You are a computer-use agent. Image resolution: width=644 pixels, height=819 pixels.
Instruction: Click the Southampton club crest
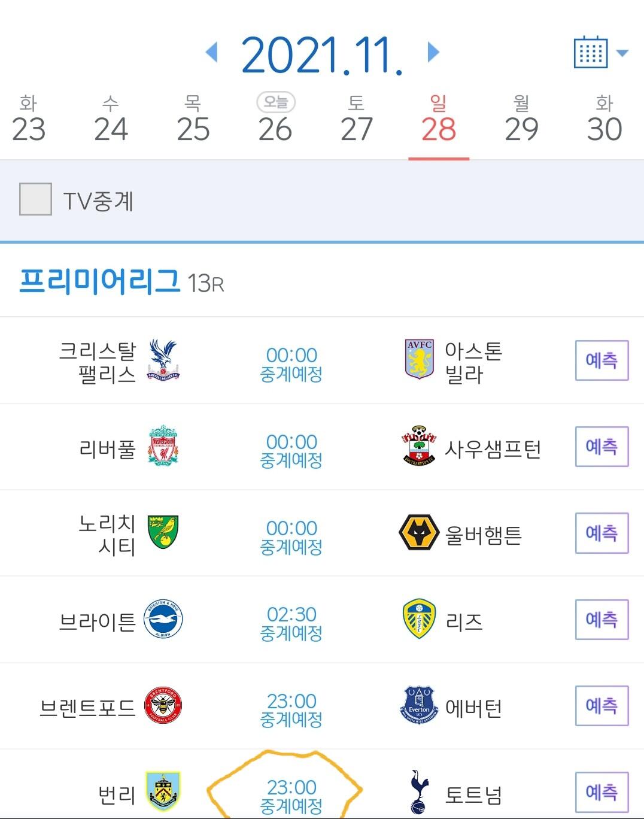pos(419,446)
